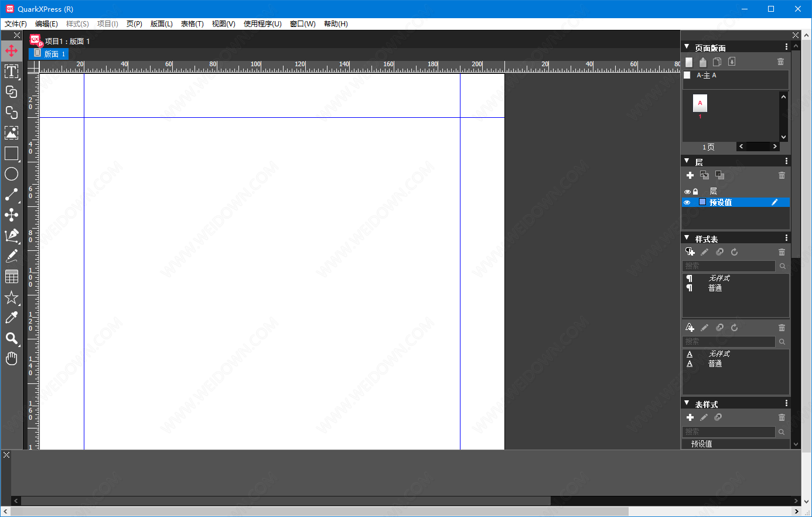The image size is (812, 517).
Task: Toggle the eye icon in layers header
Action: pos(687,192)
